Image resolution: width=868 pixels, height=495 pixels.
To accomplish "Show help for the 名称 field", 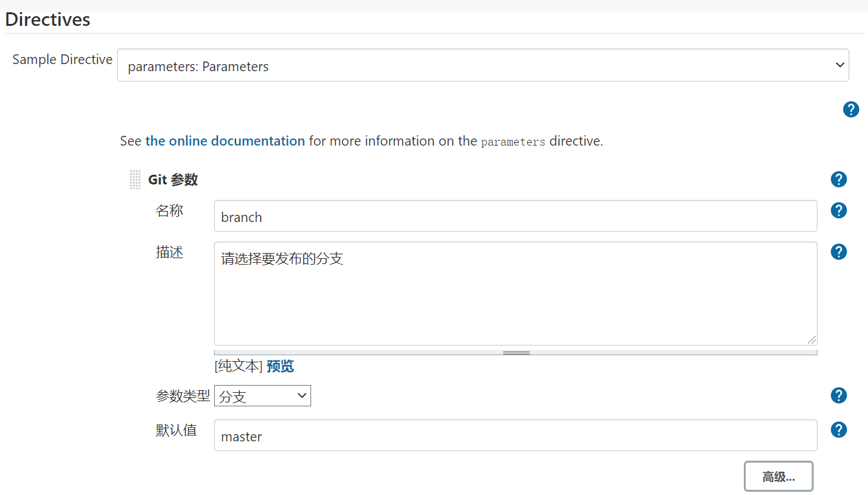I will [x=839, y=210].
